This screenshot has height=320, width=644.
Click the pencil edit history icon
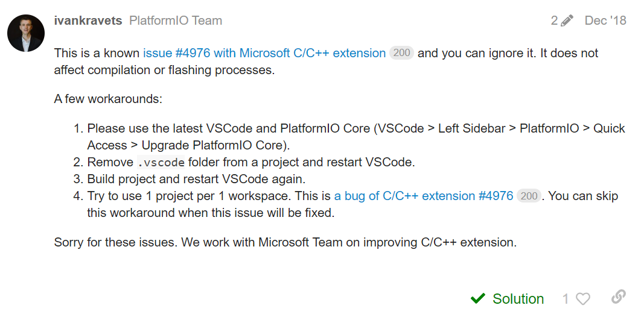567,21
